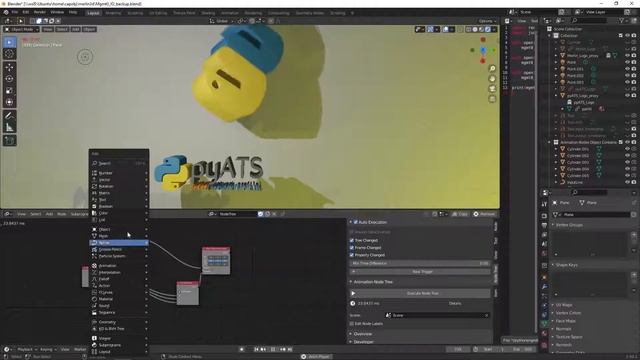The width and height of the screenshot is (640, 360).
Task: Open the Material properties tab
Action: [544, 333]
